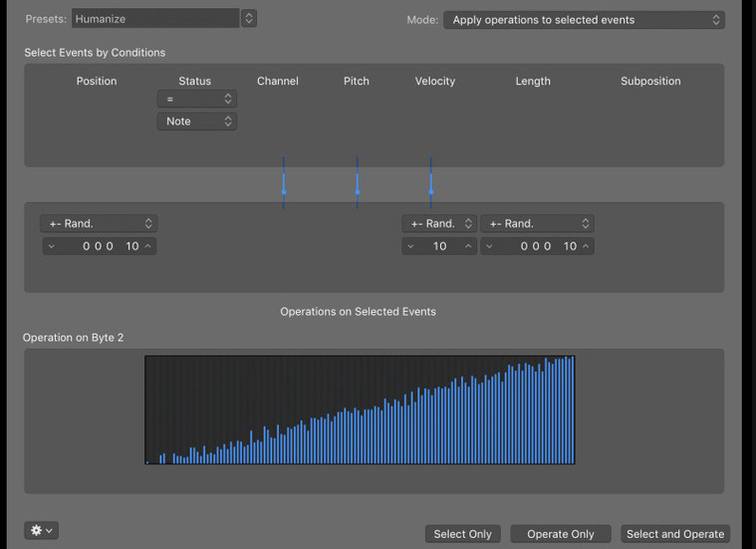This screenshot has height=549, width=756.
Task: Click the Humanize preset name field
Action: click(x=155, y=18)
